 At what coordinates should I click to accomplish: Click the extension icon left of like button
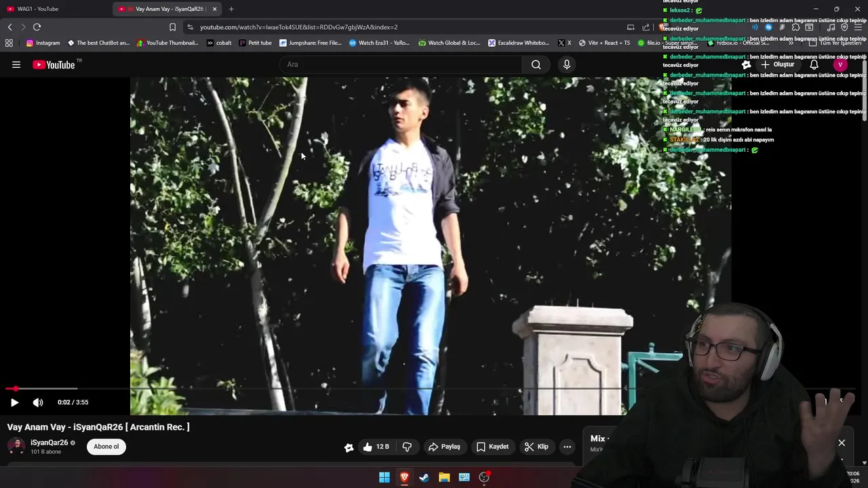click(349, 447)
